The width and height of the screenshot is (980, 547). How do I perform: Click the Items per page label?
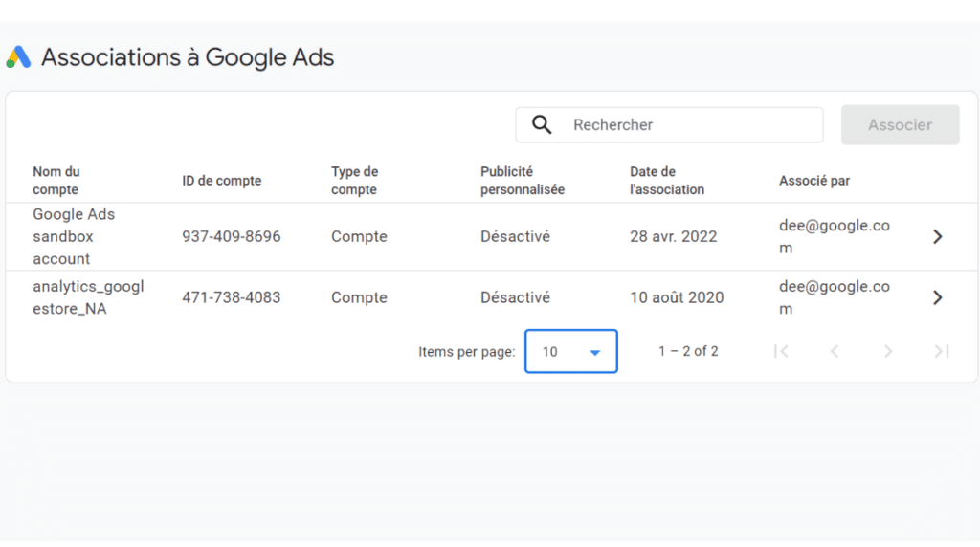coord(467,352)
